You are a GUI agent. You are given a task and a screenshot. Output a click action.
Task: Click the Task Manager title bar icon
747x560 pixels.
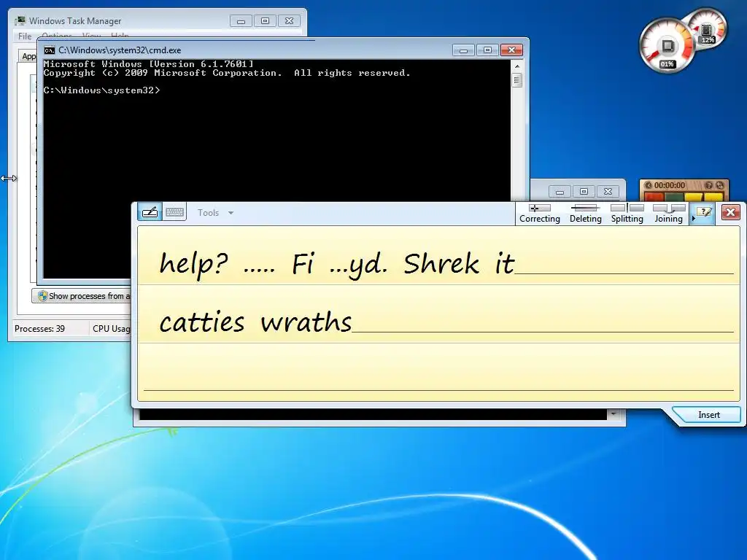pyautogui.click(x=20, y=21)
